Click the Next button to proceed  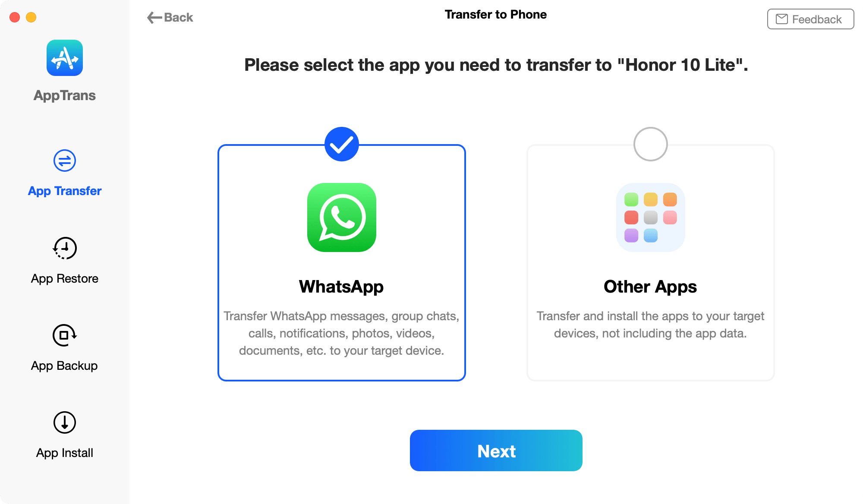point(497,450)
